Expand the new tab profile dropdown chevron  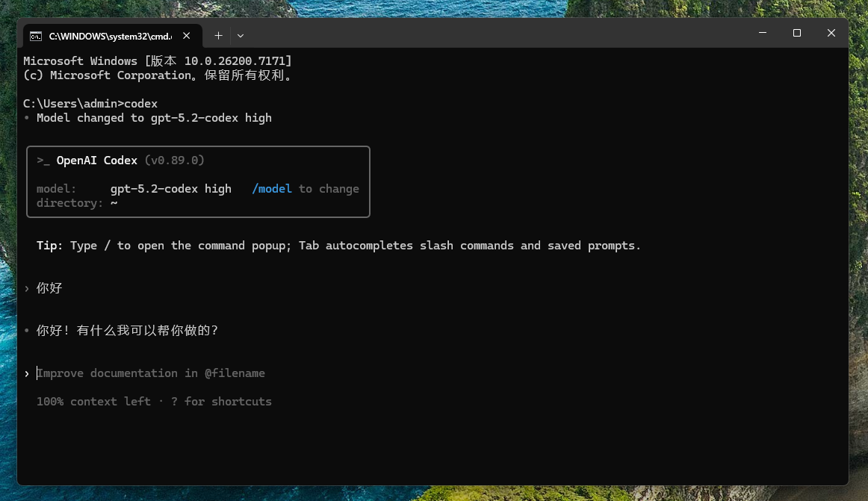point(241,36)
